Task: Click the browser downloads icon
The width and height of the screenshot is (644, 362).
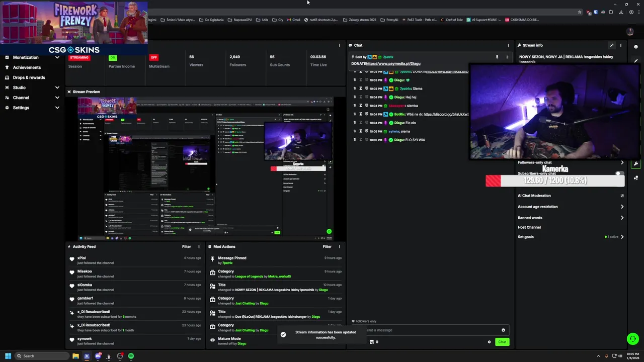Action: [621, 12]
